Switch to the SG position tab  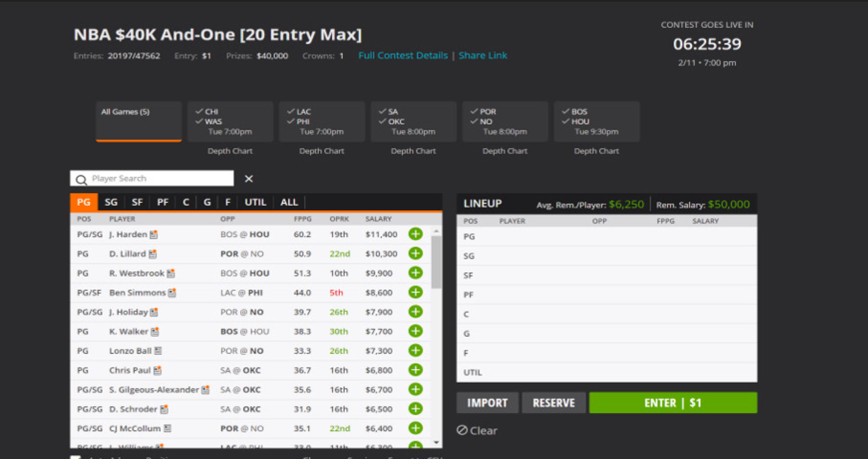pyautogui.click(x=111, y=202)
